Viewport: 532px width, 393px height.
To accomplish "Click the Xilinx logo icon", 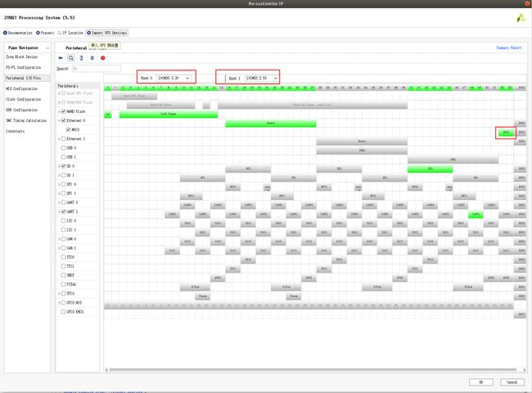I will click(521, 18).
